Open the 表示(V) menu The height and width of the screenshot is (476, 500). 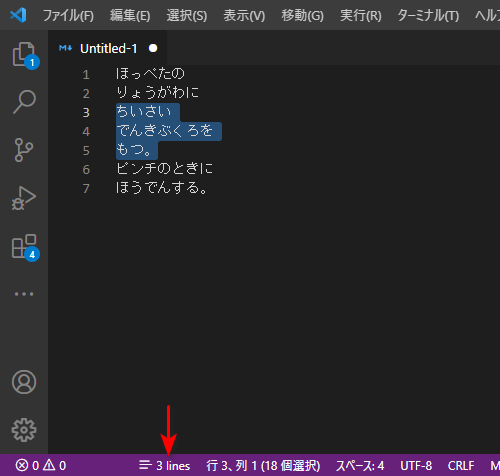(x=244, y=15)
